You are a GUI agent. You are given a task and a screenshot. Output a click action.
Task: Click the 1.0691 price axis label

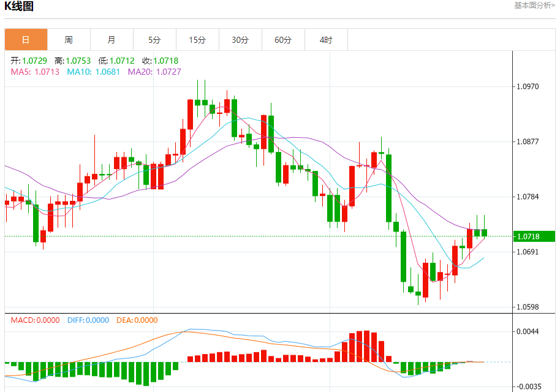click(528, 252)
